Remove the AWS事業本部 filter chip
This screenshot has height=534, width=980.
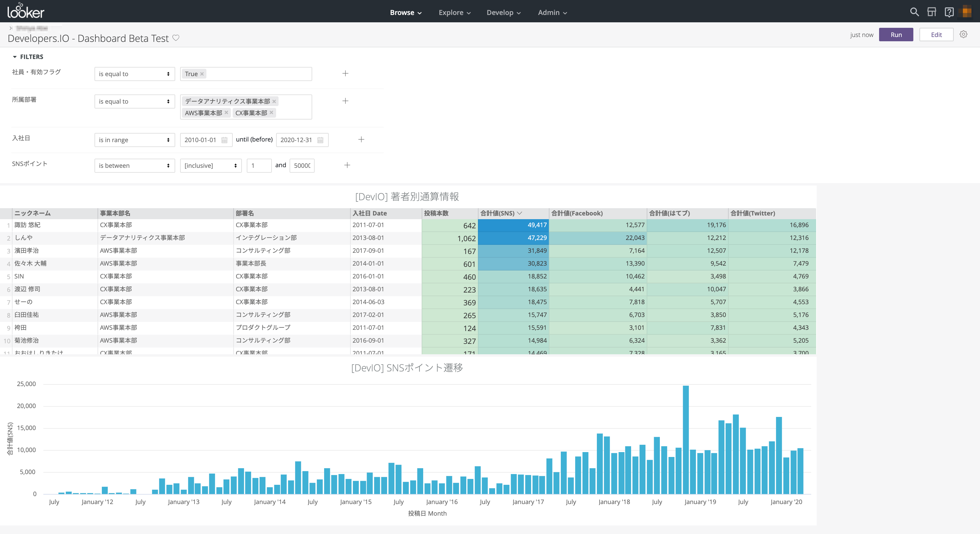[226, 112]
